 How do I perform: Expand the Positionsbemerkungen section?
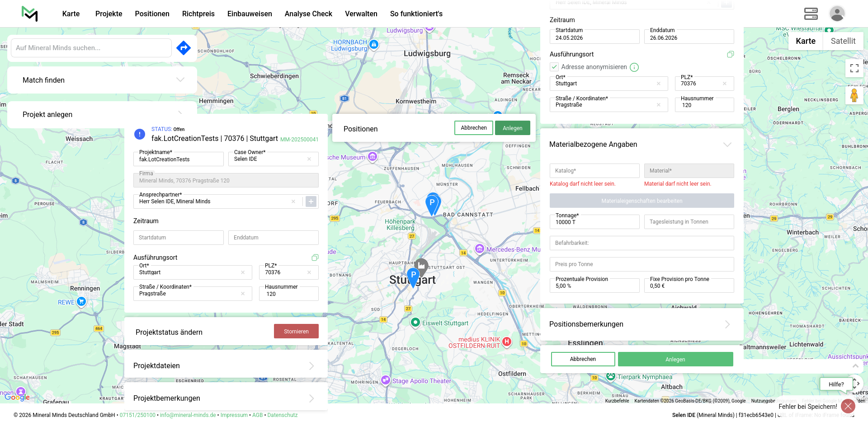tap(727, 324)
